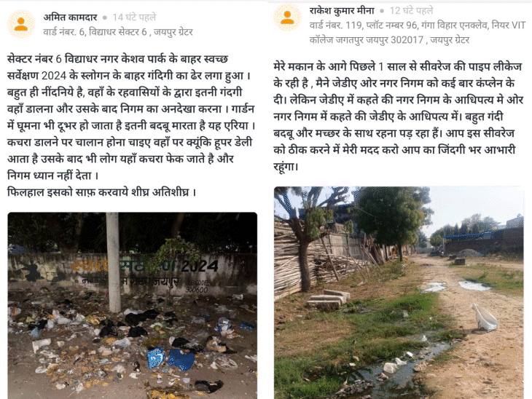
Task: Click the username अमित कामदार
Action: click(x=70, y=17)
